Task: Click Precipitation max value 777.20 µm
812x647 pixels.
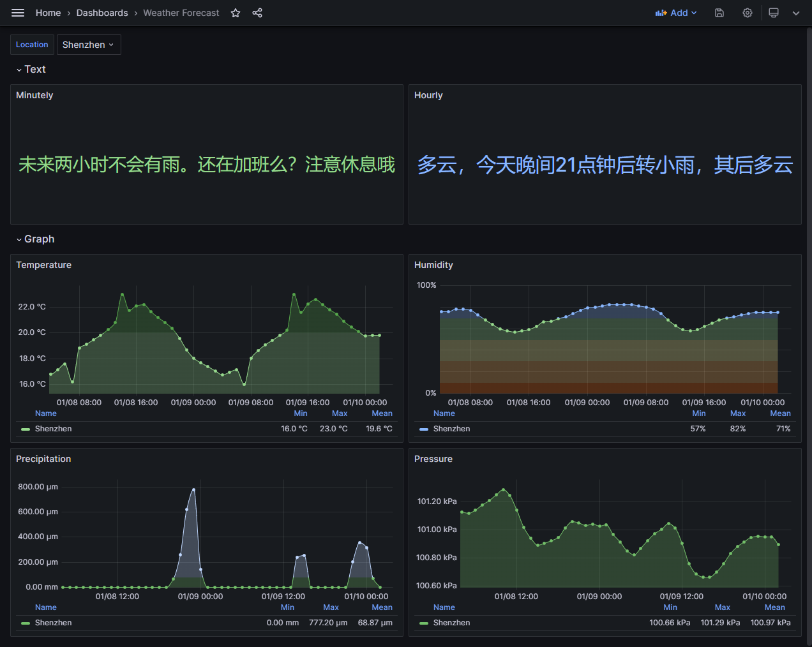Action: pyautogui.click(x=328, y=623)
